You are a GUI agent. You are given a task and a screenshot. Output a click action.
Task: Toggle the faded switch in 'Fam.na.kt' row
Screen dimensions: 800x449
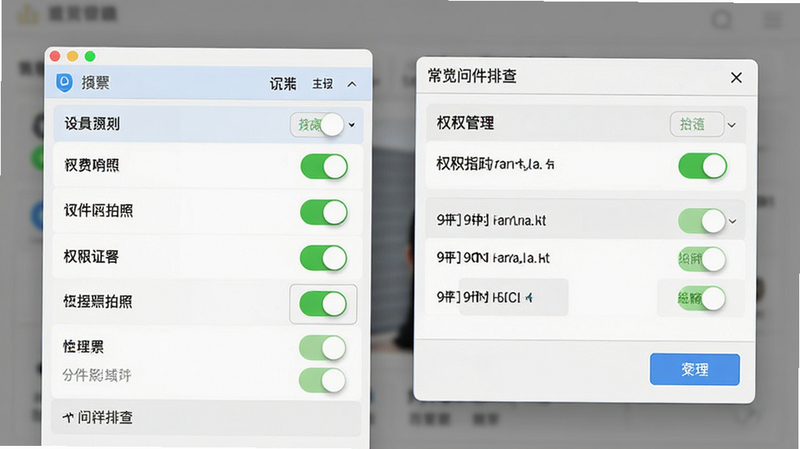pyautogui.click(x=702, y=221)
